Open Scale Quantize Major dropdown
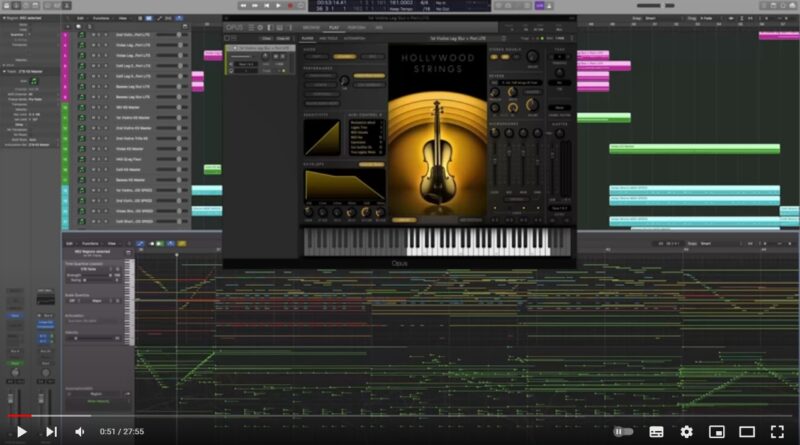 coord(100,301)
